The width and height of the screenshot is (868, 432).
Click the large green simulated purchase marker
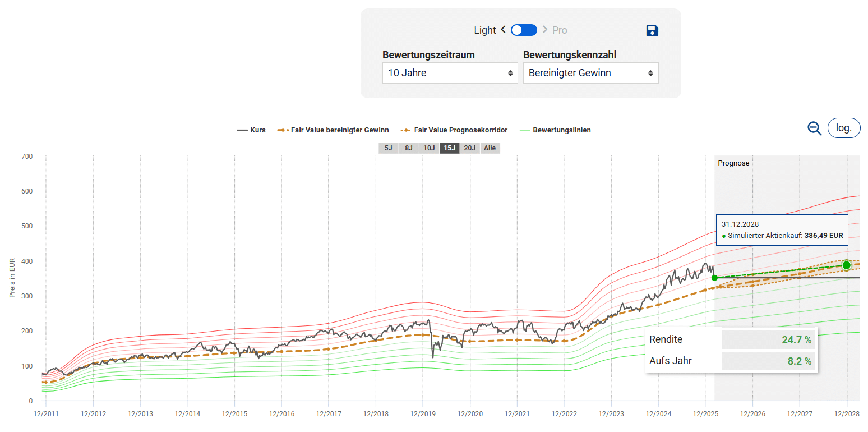(x=847, y=265)
